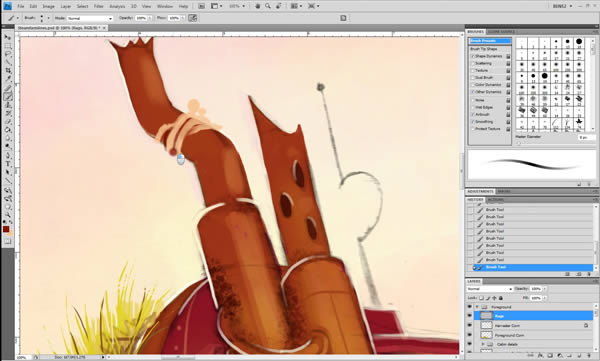Click the foreground color swatch
This screenshot has width=600, height=361.
[x=6, y=229]
